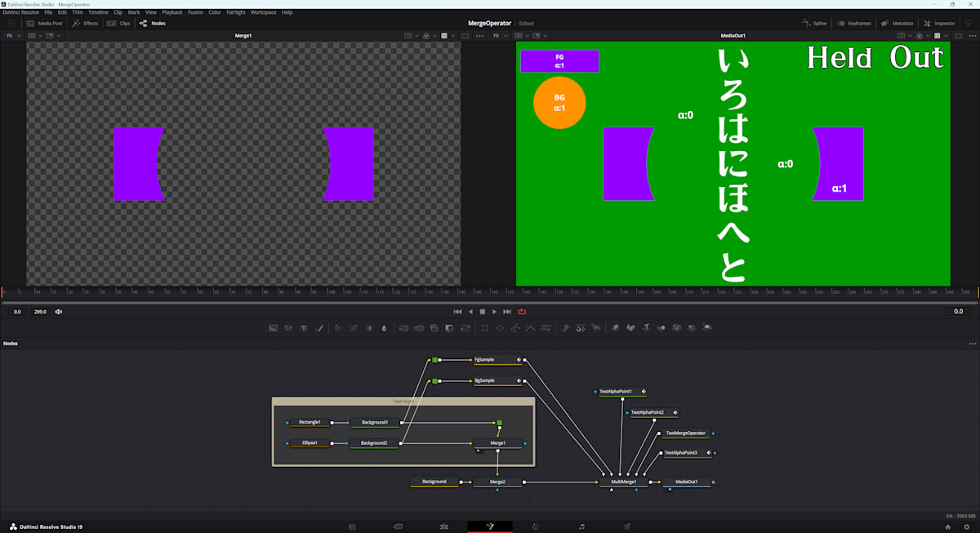Add a Paint node from toolbar
The image size is (980, 533).
coord(319,328)
